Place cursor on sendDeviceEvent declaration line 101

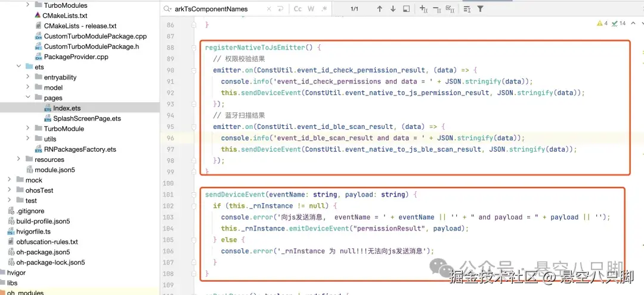(236, 195)
